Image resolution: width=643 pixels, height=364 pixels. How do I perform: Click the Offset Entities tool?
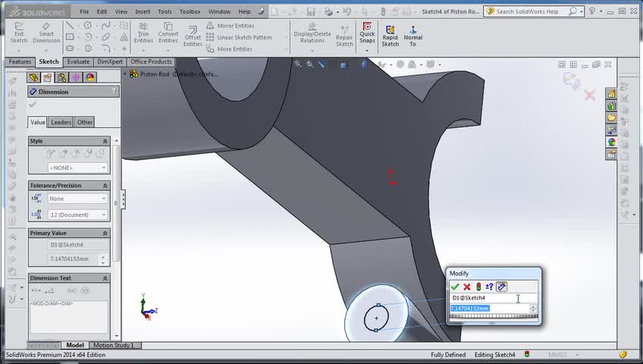(x=193, y=36)
